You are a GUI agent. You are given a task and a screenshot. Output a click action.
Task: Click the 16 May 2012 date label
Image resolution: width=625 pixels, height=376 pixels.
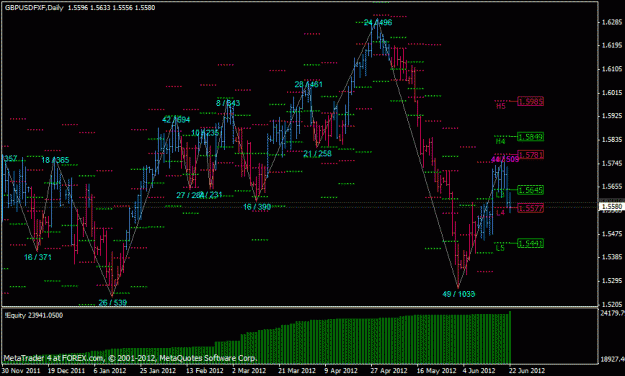point(436,370)
